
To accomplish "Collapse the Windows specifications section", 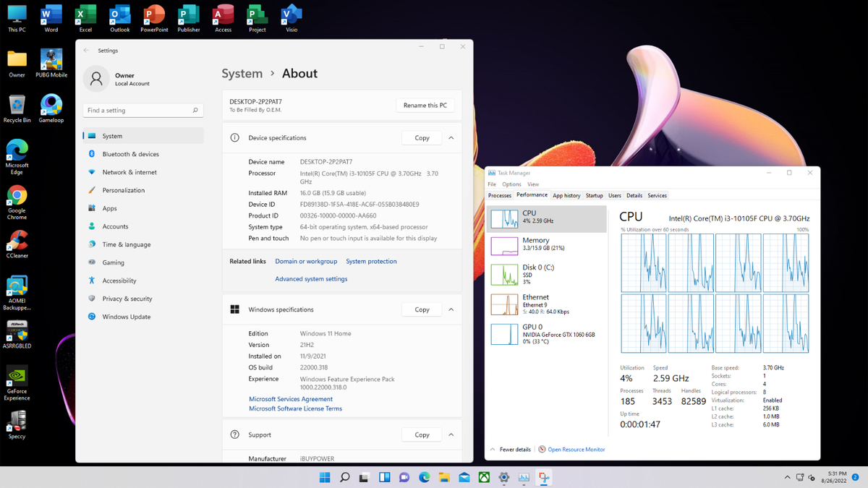I will tap(451, 309).
